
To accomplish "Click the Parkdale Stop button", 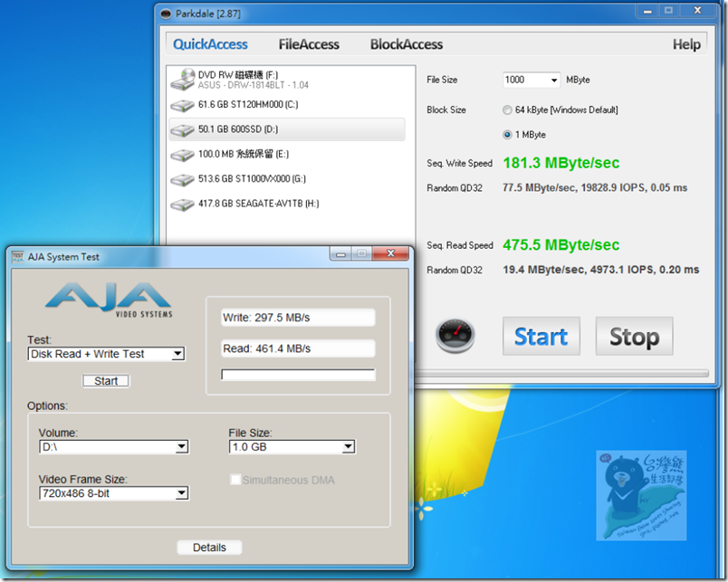I will (634, 337).
